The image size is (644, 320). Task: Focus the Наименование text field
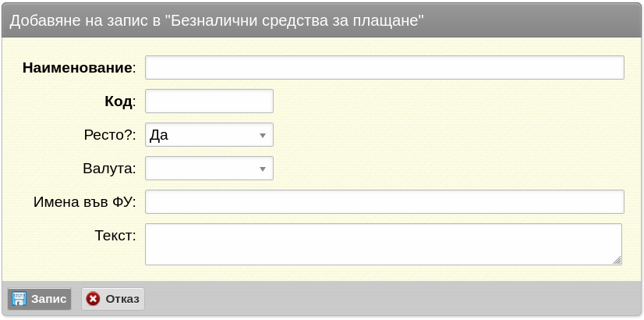(x=384, y=68)
